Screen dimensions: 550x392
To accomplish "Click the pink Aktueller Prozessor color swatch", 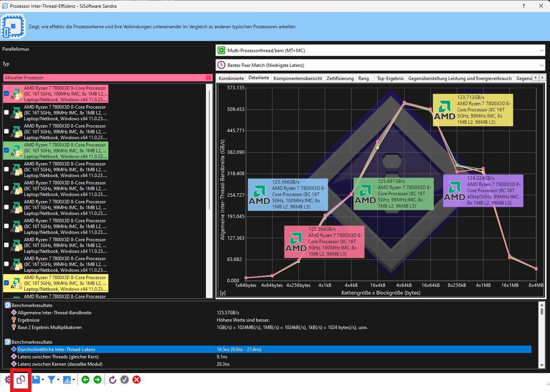I will tap(209, 78).
